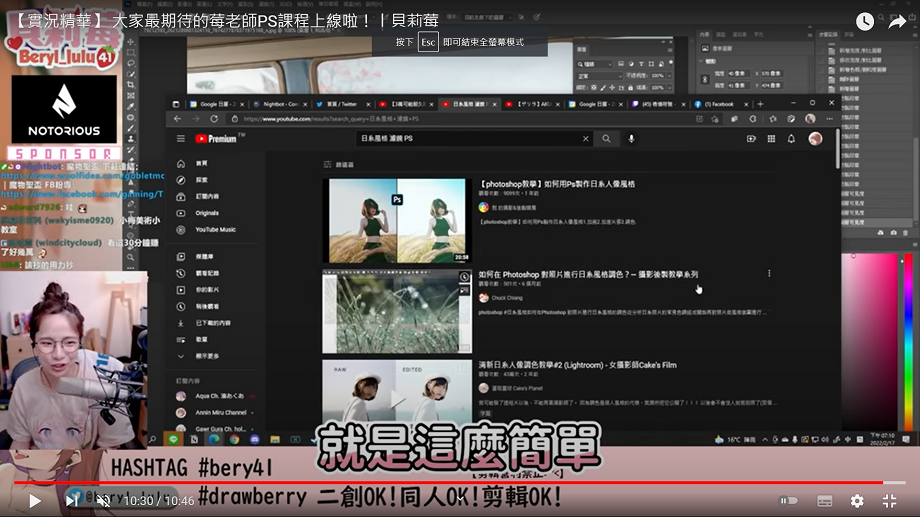Open the player settings gear
920x517 pixels.
point(857,501)
